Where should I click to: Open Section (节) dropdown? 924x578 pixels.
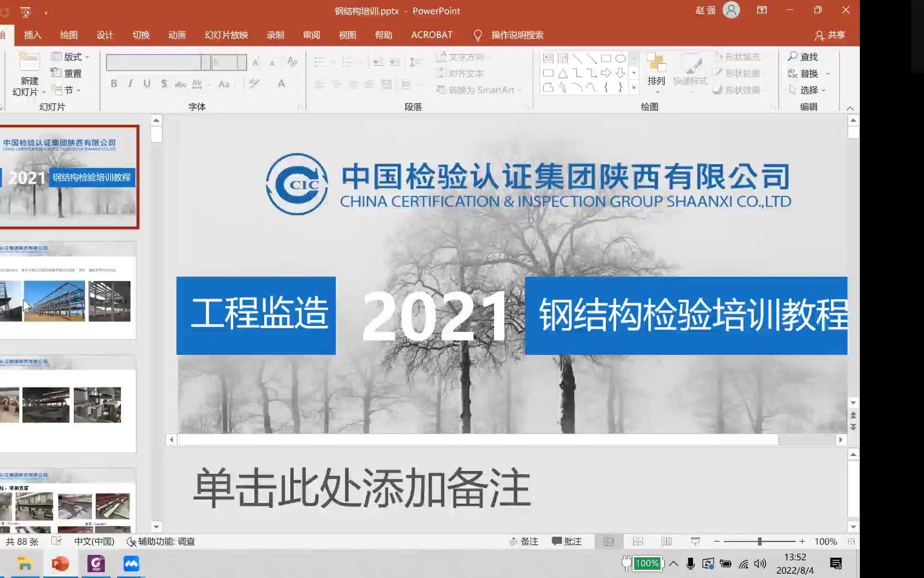click(66, 90)
